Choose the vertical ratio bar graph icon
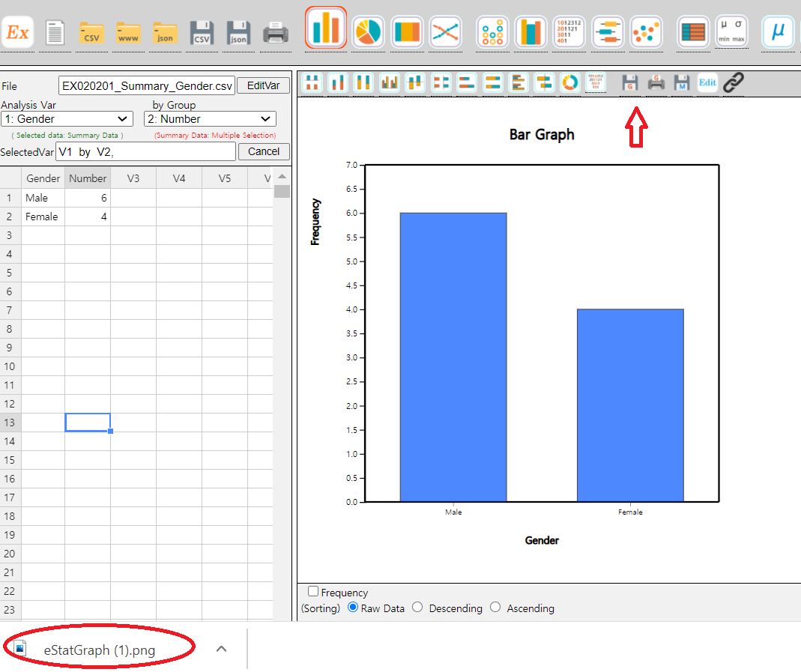The image size is (801, 672). click(363, 82)
